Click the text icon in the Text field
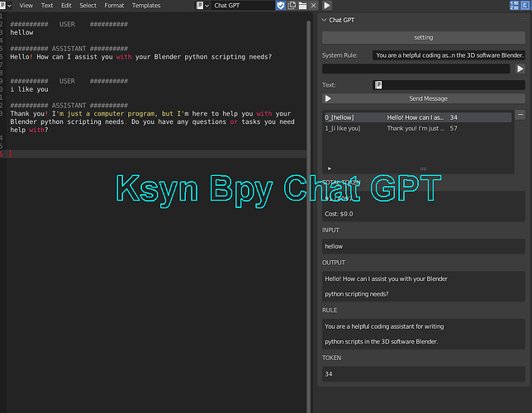The width and height of the screenshot is (532, 413). tap(378, 85)
